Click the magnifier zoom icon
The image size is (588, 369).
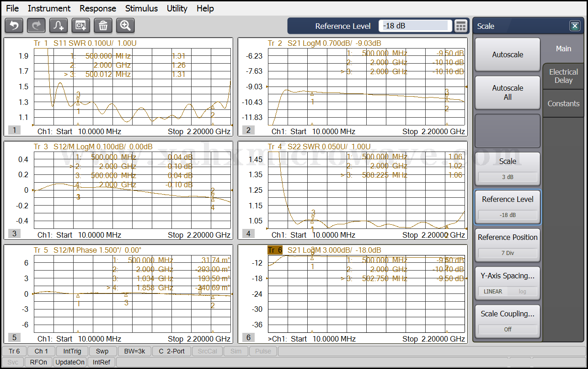[125, 26]
